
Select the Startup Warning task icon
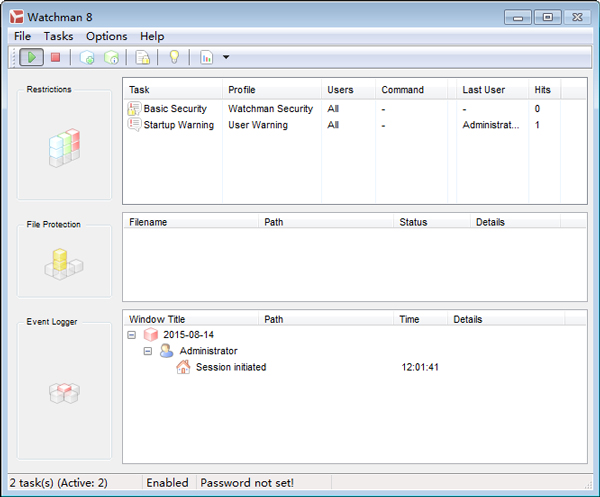coord(134,125)
